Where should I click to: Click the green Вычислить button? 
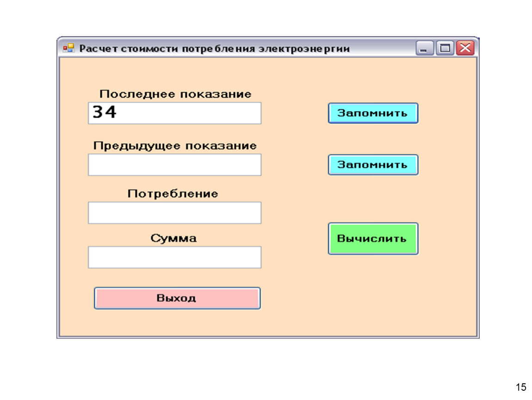point(373,238)
